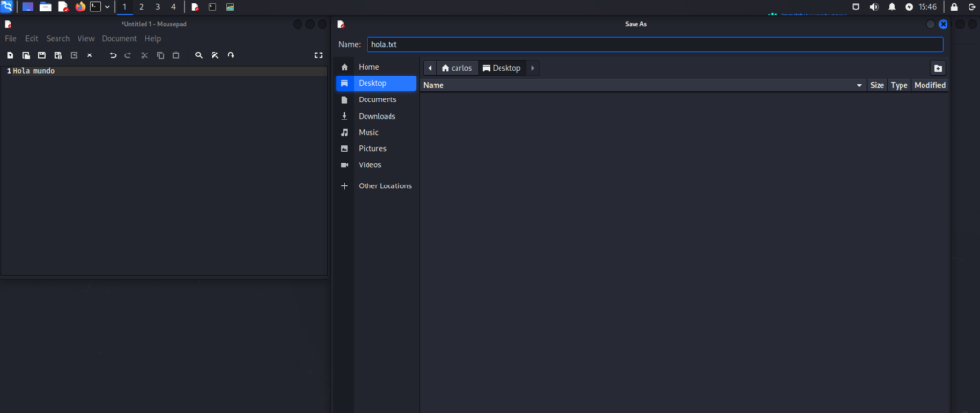Open the Document menu in Mousepad
980x413 pixels.
coord(120,38)
